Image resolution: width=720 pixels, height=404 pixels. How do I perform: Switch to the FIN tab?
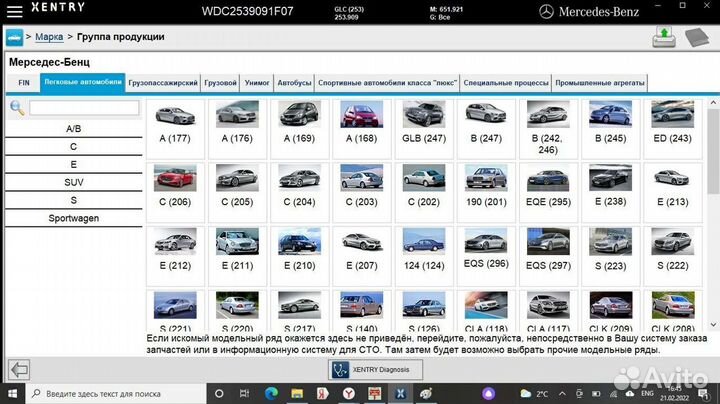[x=24, y=83]
